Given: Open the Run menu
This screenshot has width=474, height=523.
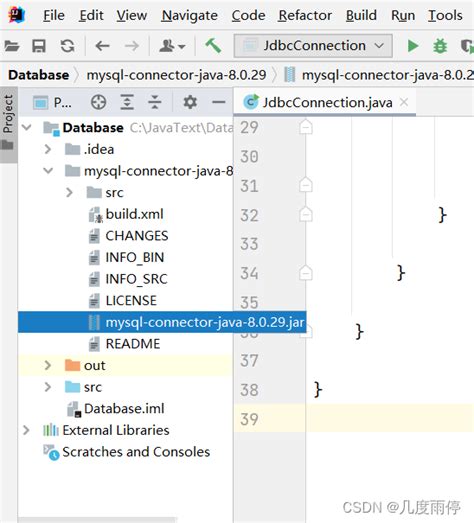Looking at the screenshot, I should pyautogui.click(x=403, y=15).
